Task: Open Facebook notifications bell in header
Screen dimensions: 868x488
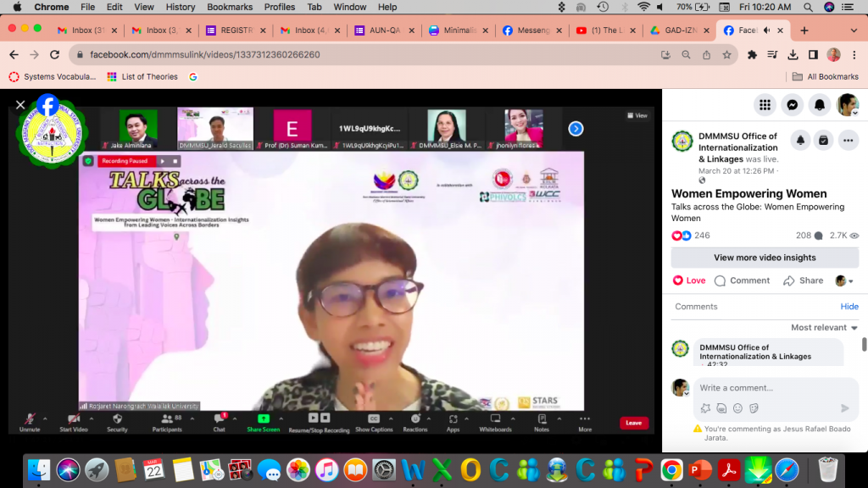Action: (820, 105)
